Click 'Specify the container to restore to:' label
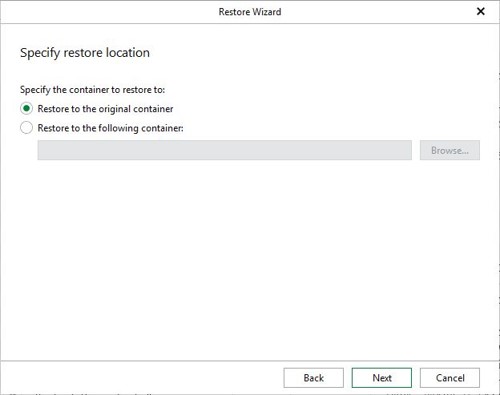500x395 pixels. (92, 90)
